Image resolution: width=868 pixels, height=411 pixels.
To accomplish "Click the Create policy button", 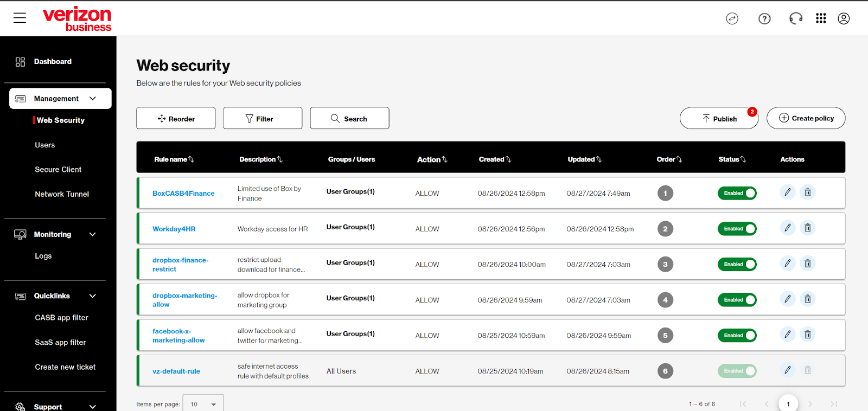I will [806, 118].
